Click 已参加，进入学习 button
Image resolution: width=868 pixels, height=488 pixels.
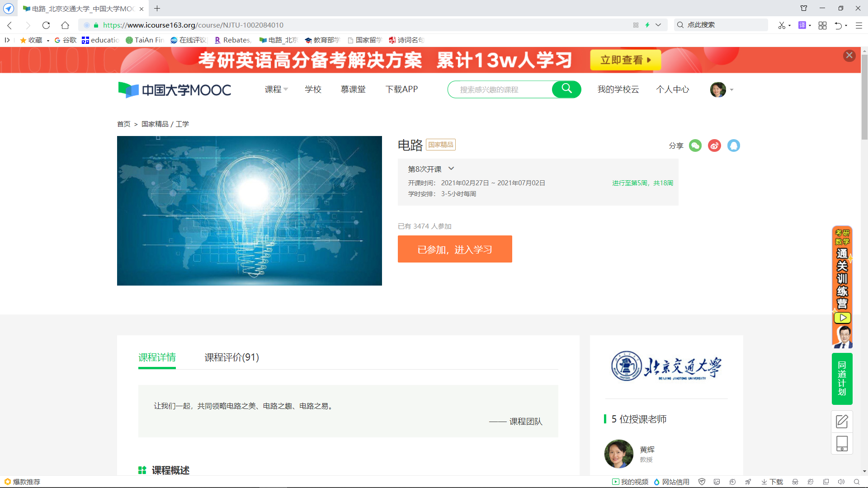click(x=454, y=249)
